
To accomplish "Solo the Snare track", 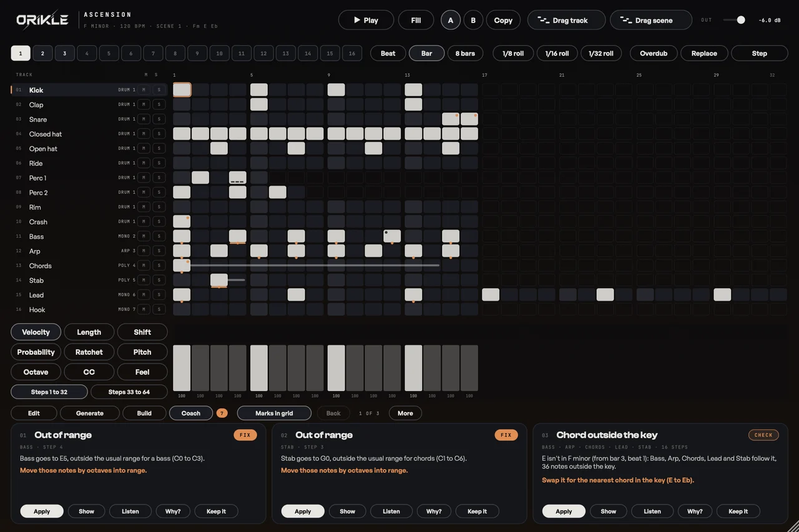I will tap(159, 119).
